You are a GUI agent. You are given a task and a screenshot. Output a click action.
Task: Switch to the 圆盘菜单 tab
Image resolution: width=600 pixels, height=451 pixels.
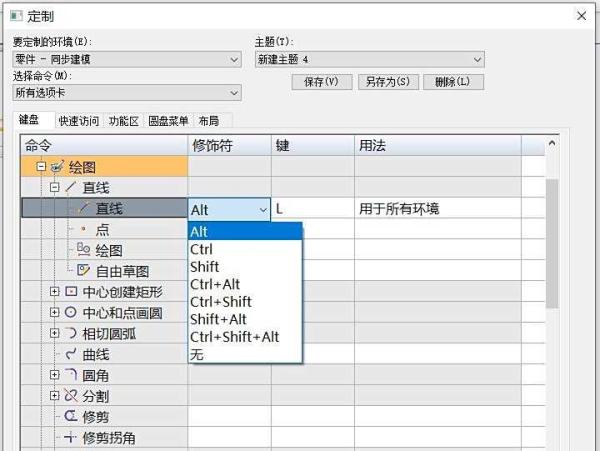click(168, 121)
